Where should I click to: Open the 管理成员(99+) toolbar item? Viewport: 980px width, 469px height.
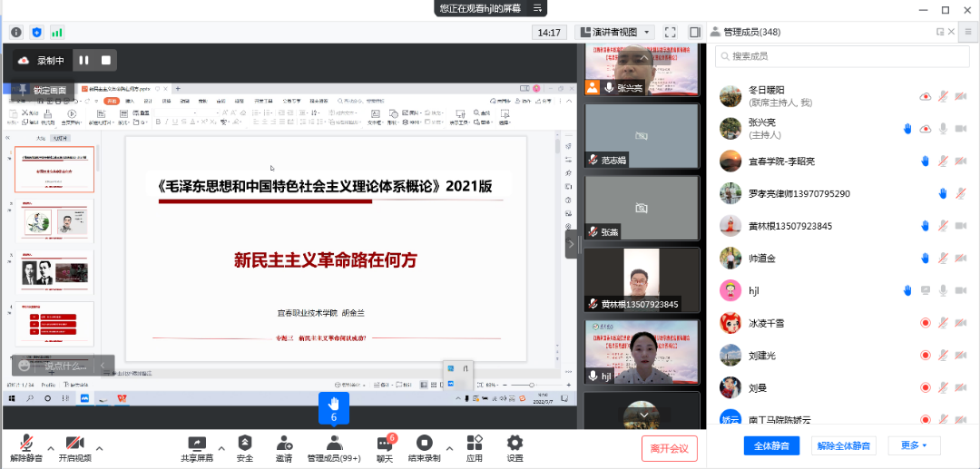[333, 444]
